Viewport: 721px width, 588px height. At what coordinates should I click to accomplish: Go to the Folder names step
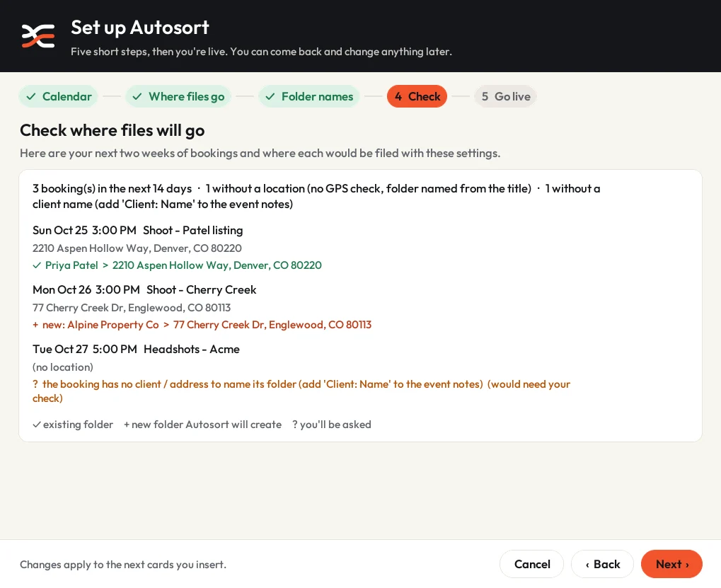coord(309,96)
